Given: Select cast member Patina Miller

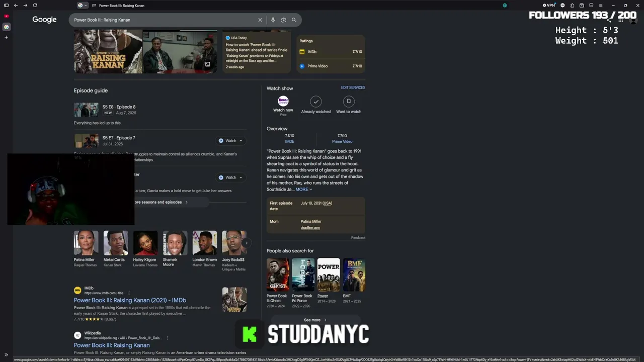Looking at the screenshot, I should coord(86,249).
